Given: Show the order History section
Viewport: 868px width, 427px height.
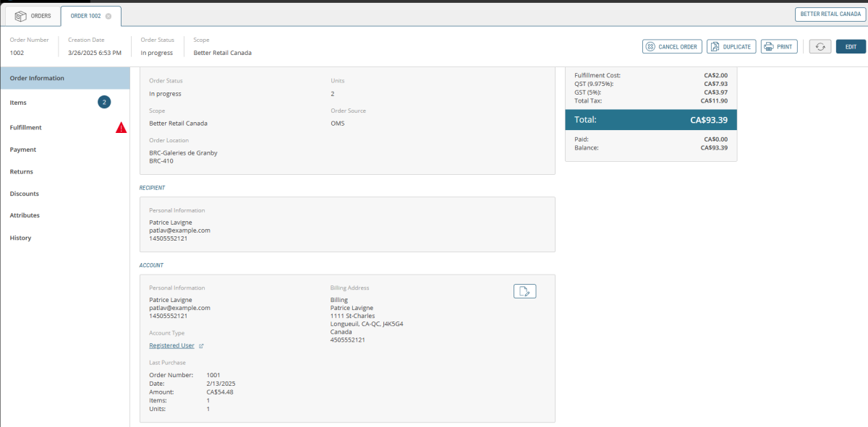Looking at the screenshot, I should click(x=21, y=238).
